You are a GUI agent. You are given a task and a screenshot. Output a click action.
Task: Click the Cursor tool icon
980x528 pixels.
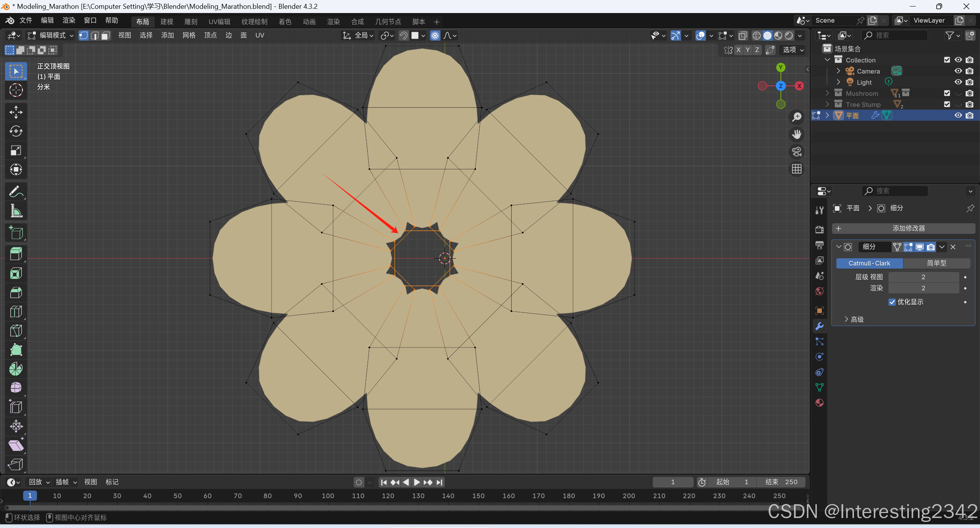pos(16,90)
